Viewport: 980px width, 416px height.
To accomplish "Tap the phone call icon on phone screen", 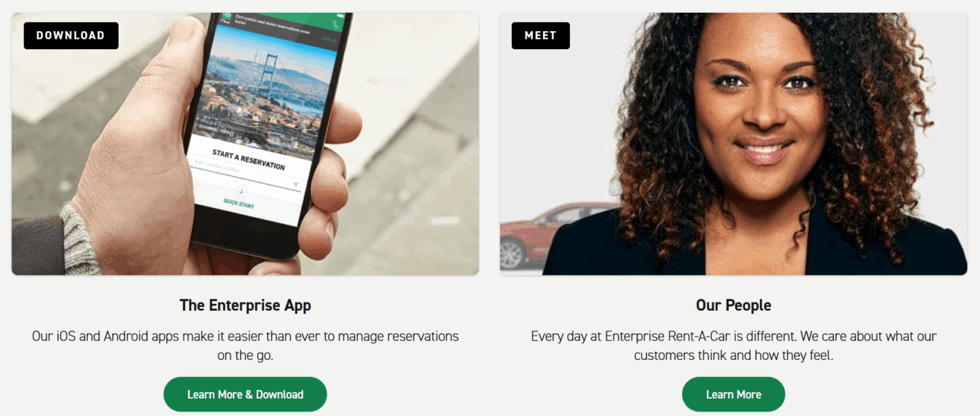I will (x=336, y=24).
